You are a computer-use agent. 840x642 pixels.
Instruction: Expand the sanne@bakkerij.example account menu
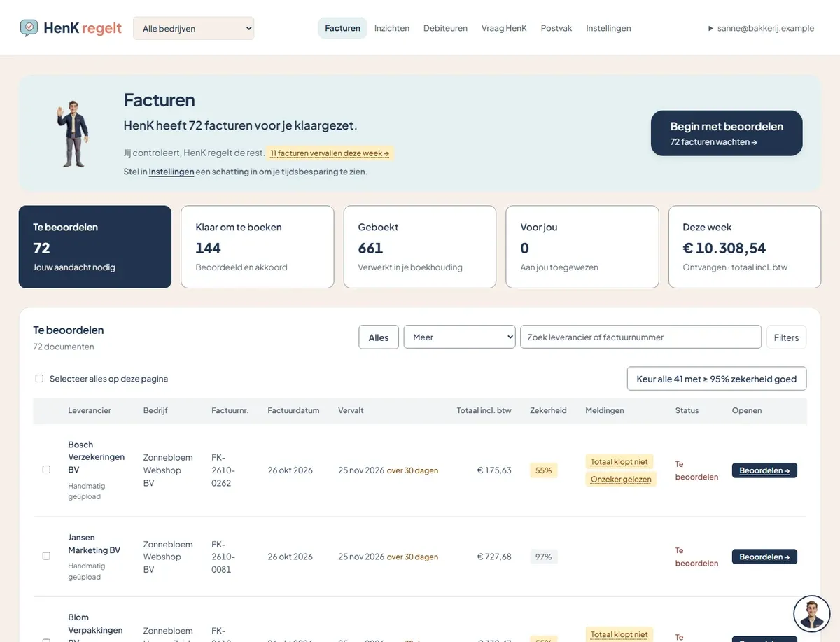click(761, 28)
